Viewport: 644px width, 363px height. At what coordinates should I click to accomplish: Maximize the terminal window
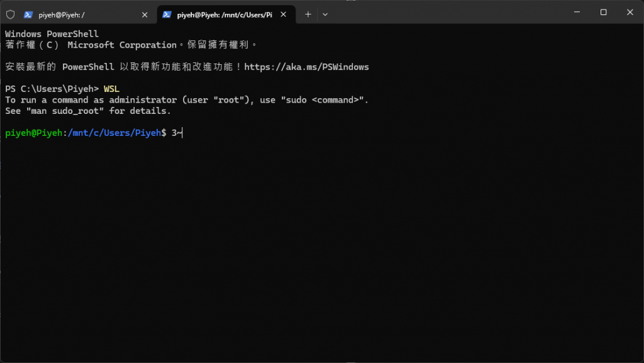click(603, 13)
